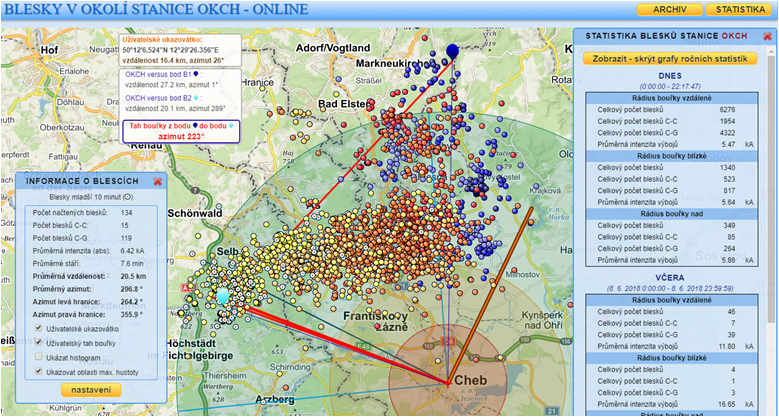This screenshot has width=779, height=417.
Task: Click 'vzdálenost 27.2 km, azimut 1°' text
Action: 169,84
